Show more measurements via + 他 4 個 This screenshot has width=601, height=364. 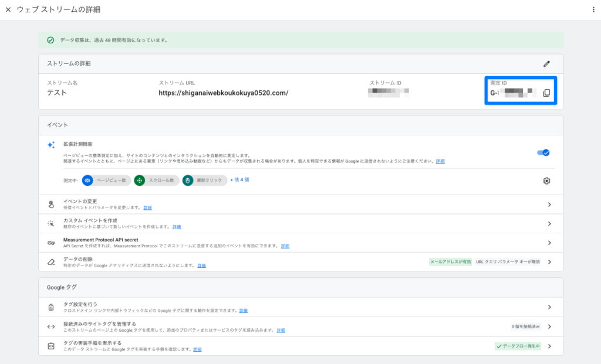[240, 181]
